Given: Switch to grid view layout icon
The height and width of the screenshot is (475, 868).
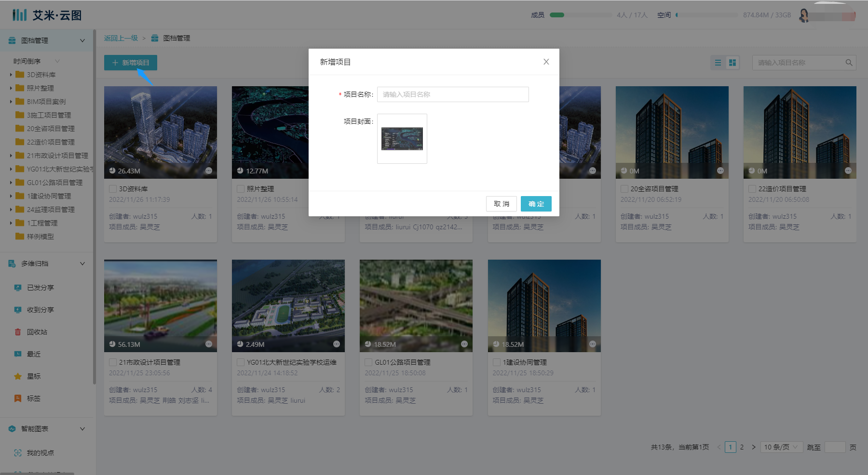Looking at the screenshot, I should click(x=732, y=63).
